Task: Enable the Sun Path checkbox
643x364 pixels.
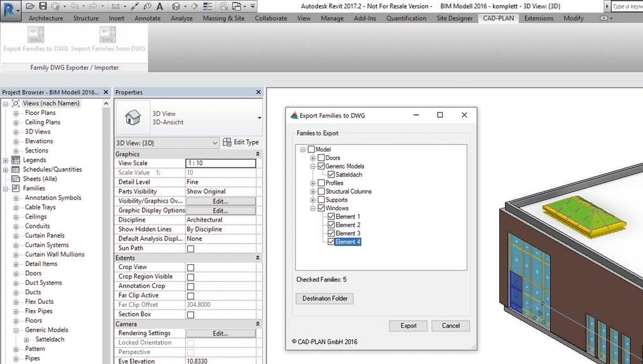Action: 190,249
